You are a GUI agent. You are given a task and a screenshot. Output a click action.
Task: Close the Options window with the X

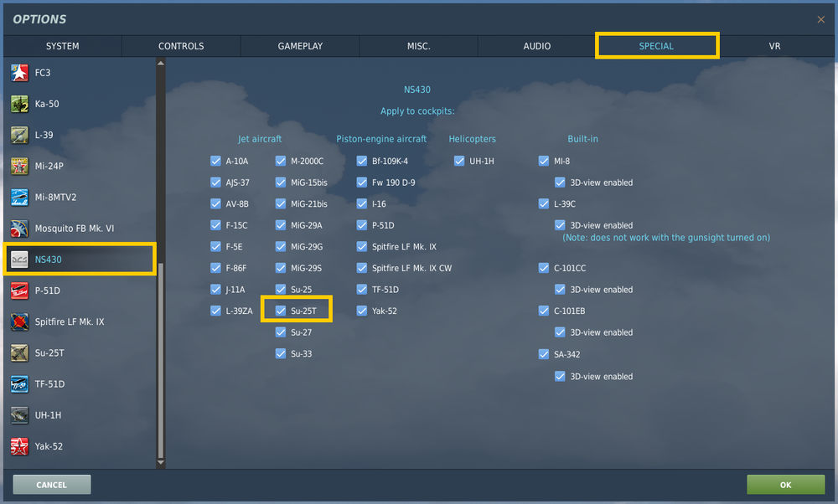(x=821, y=20)
